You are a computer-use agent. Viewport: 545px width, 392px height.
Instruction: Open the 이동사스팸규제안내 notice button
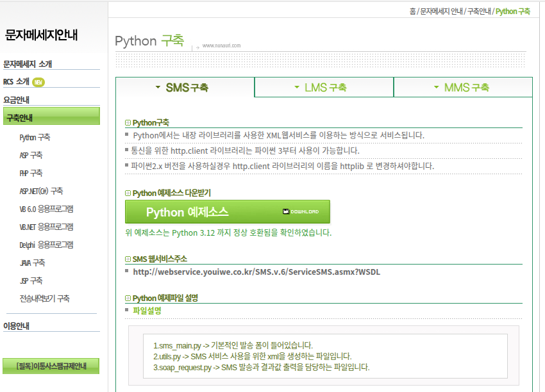(51, 366)
